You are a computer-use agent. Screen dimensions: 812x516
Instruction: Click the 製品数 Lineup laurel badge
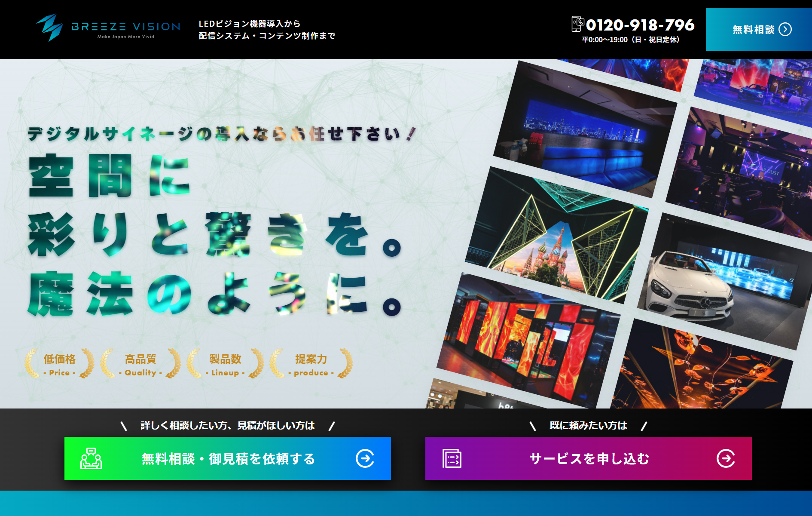click(225, 364)
